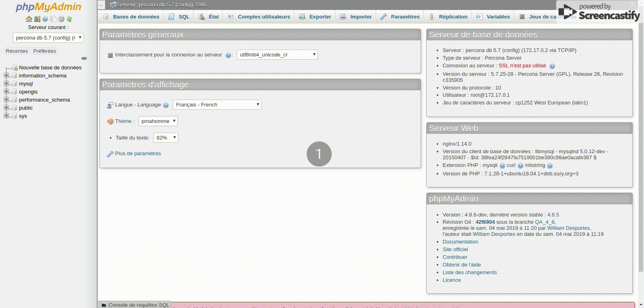
Task: Click the mysql database icon
Action: point(14,84)
